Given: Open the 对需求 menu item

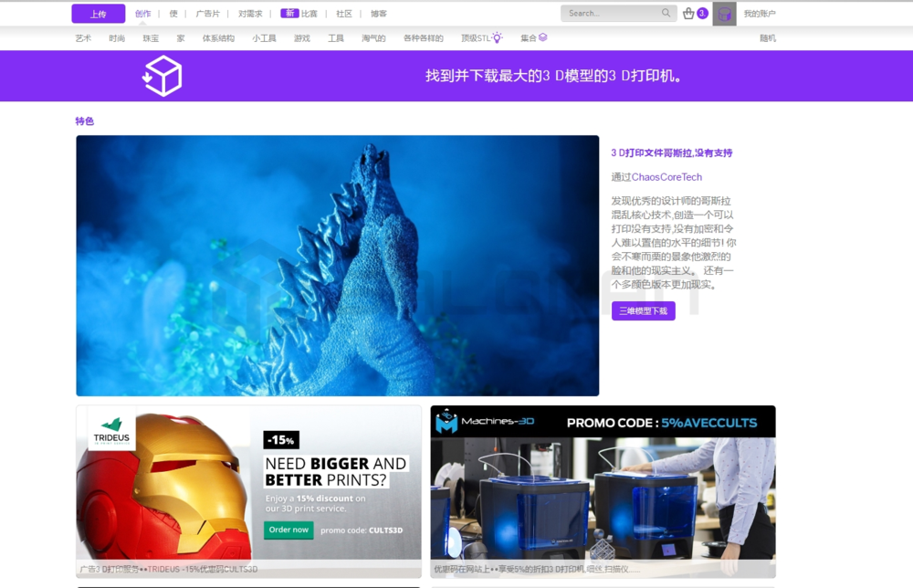Looking at the screenshot, I should (250, 14).
